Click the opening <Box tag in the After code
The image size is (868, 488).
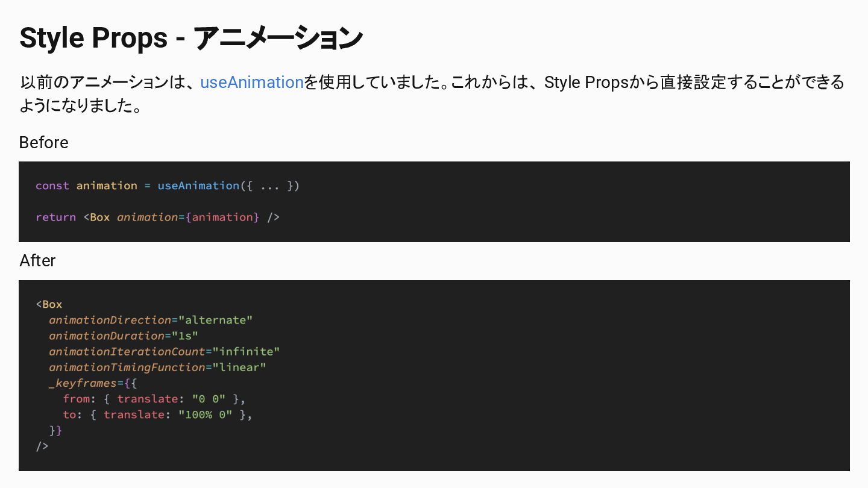tap(49, 304)
